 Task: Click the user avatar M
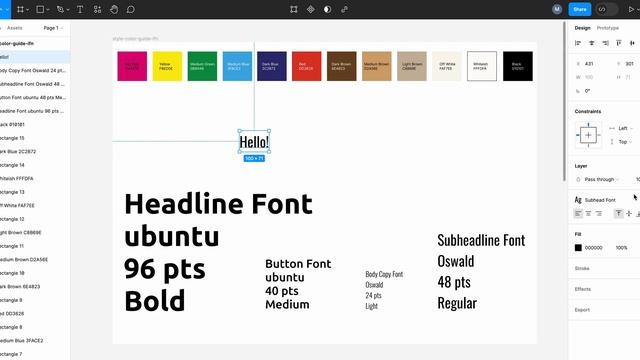[x=557, y=9]
